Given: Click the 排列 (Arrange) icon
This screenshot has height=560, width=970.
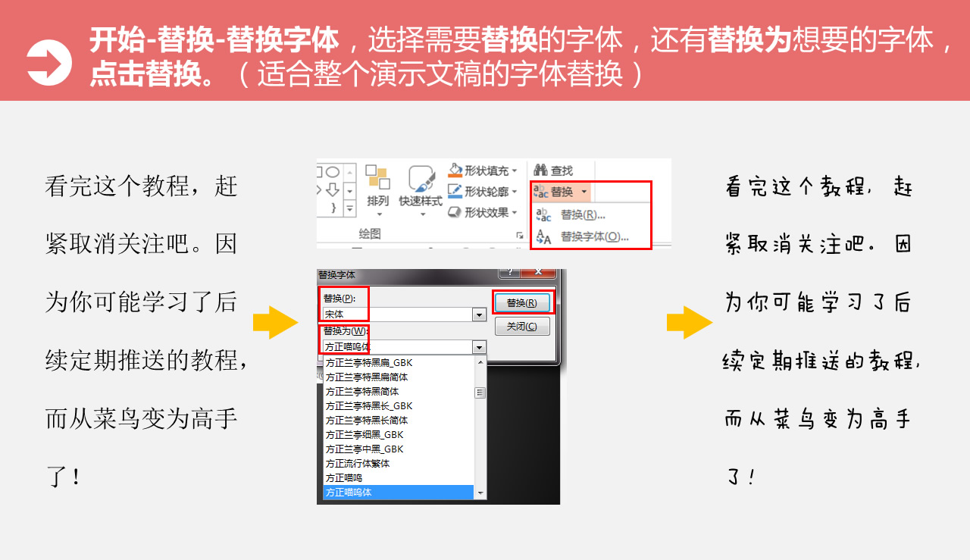Looking at the screenshot, I should (x=377, y=179).
